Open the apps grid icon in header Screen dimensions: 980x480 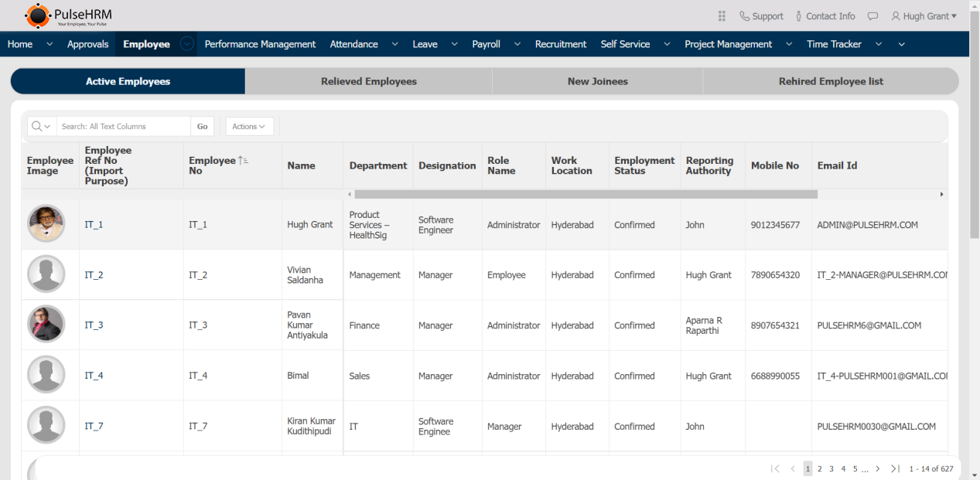pyautogui.click(x=722, y=16)
